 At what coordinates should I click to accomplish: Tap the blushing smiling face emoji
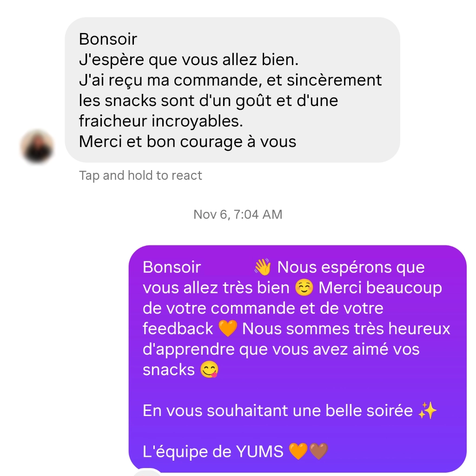point(304,287)
